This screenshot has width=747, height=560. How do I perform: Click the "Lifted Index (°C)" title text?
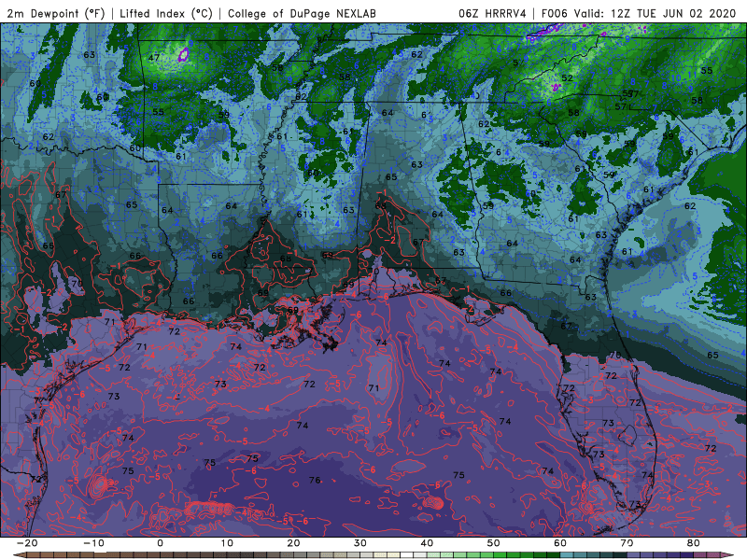[x=166, y=13]
